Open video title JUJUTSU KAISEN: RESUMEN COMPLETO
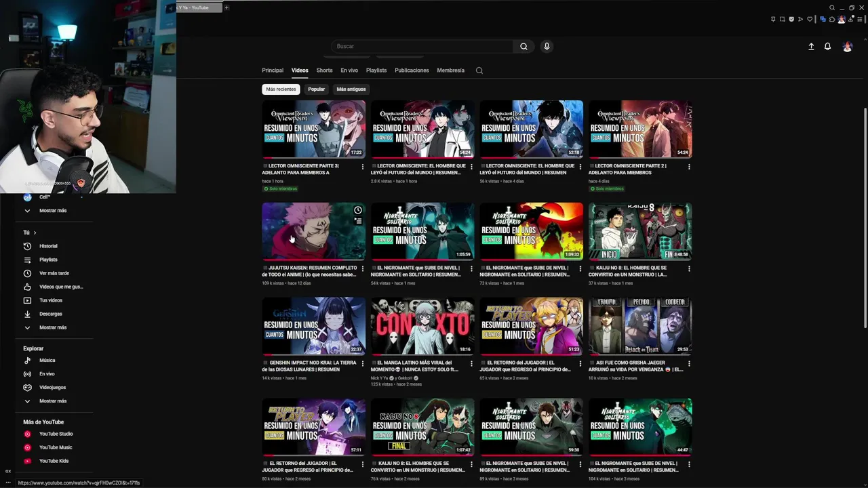 click(x=309, y=271)
